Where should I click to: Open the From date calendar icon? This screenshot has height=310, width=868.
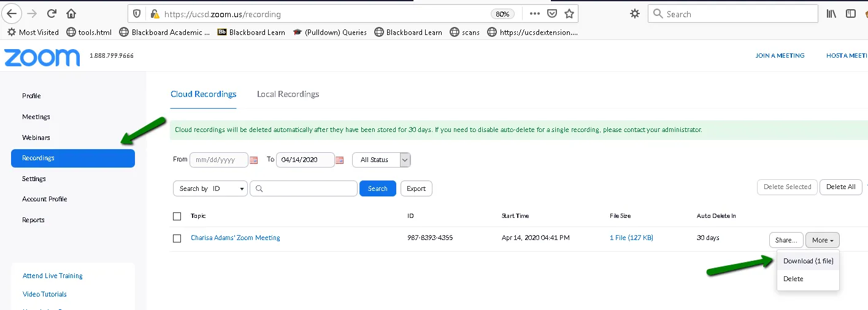pos(253,160)
